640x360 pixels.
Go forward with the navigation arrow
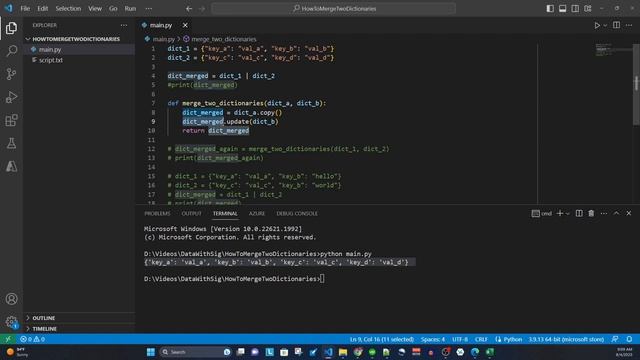pos(202,9)
